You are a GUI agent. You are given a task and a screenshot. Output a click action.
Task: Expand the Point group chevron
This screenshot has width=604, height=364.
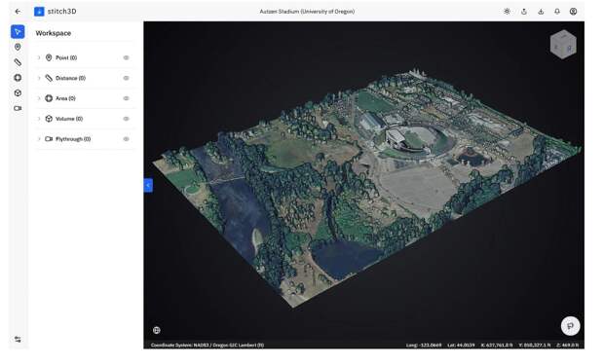[x=39, y=57]
